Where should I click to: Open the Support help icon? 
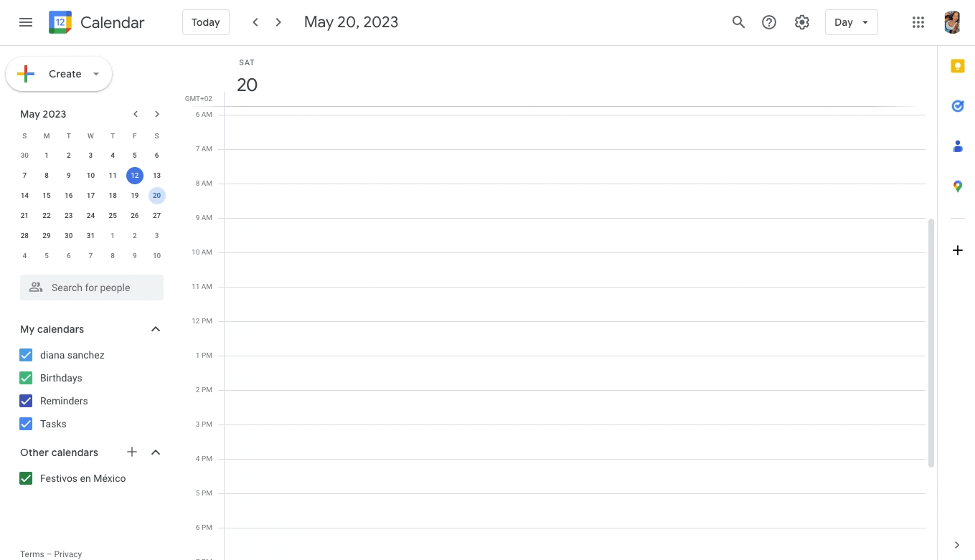[x=769, y=22]
